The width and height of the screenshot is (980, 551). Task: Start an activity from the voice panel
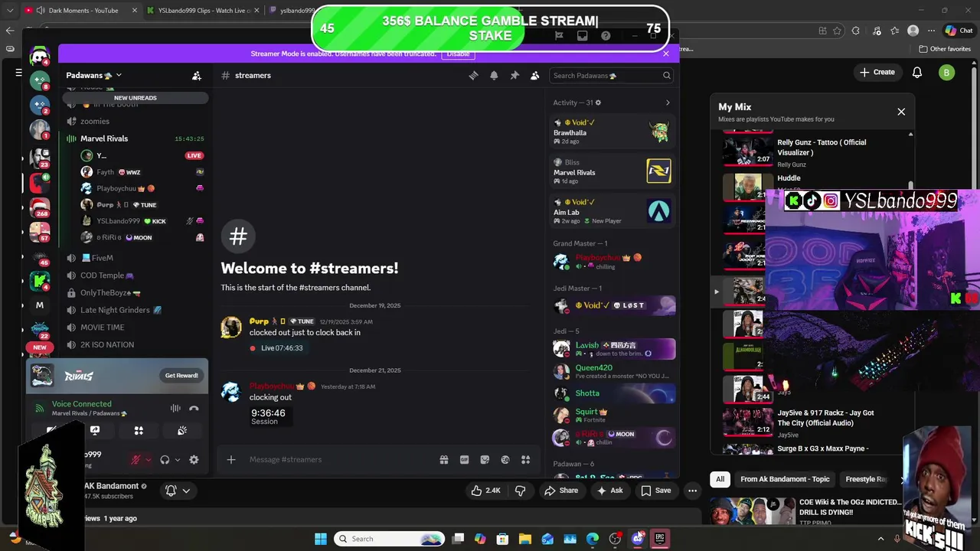pyautogui.click(x=139, y=430)
